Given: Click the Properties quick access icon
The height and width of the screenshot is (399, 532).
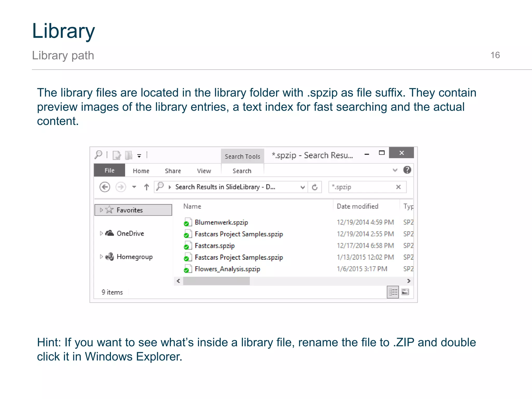Looking at the screenshot, I should [117, 155].
